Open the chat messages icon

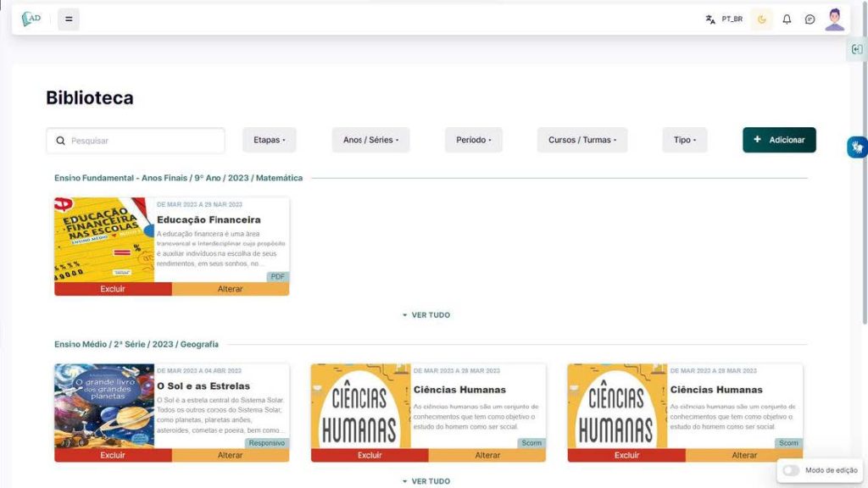click(x=810, y=19)
